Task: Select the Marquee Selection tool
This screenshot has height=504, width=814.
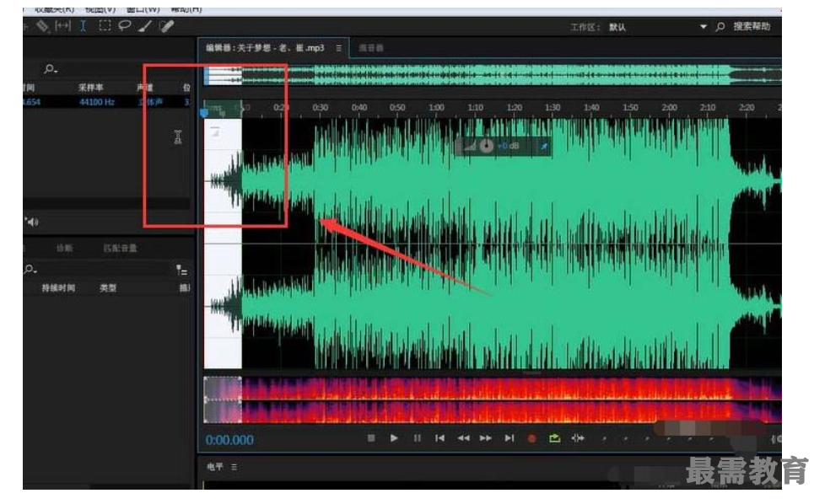Action: click(x=105, y=26)
